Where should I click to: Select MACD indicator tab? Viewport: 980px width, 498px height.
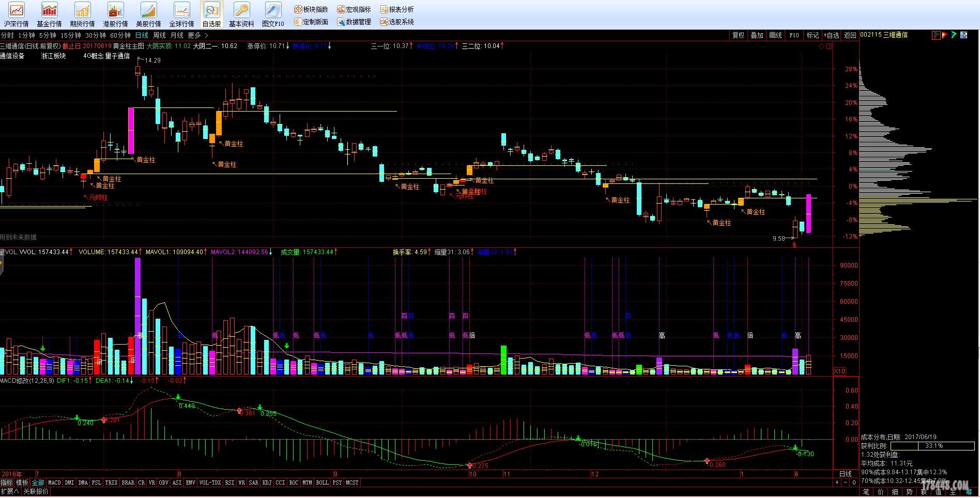[x=54, y=483]
